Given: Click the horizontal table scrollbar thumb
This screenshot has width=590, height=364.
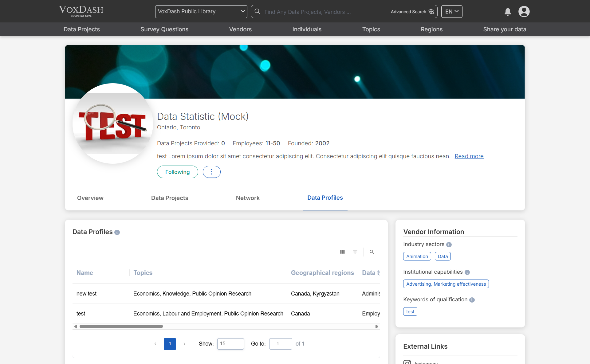Looking at the screenshot, I should pyautogui.click(x=121, y=327).
